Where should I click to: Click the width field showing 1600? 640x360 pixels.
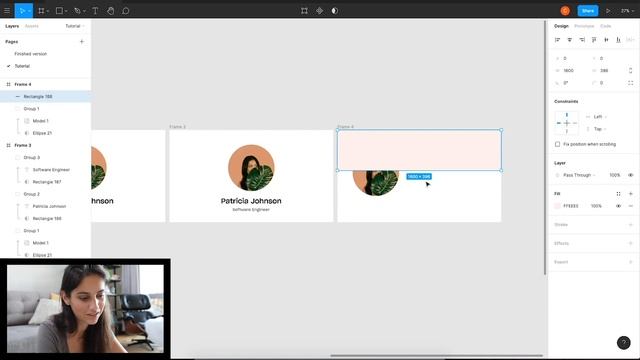(569, 71)
